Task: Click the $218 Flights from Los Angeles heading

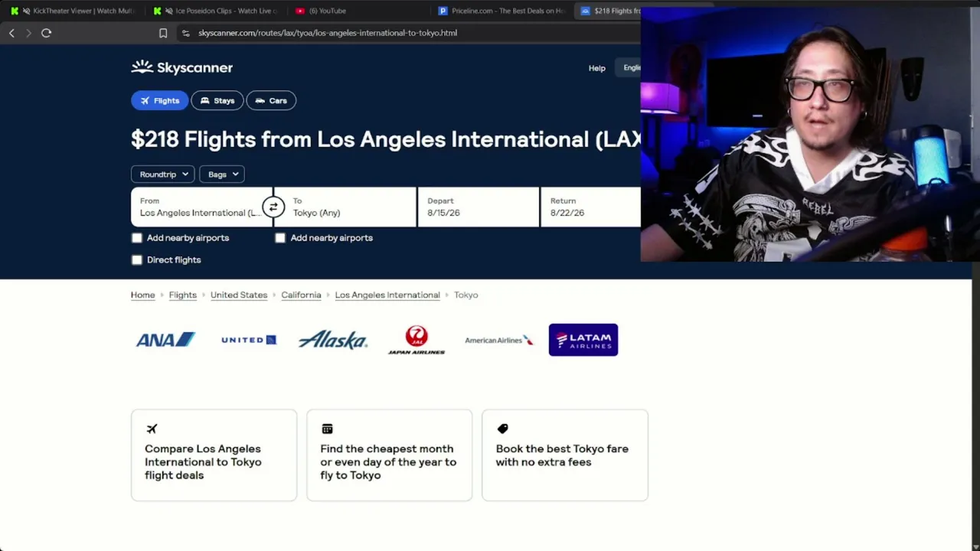Action: (x=386, y=139)
